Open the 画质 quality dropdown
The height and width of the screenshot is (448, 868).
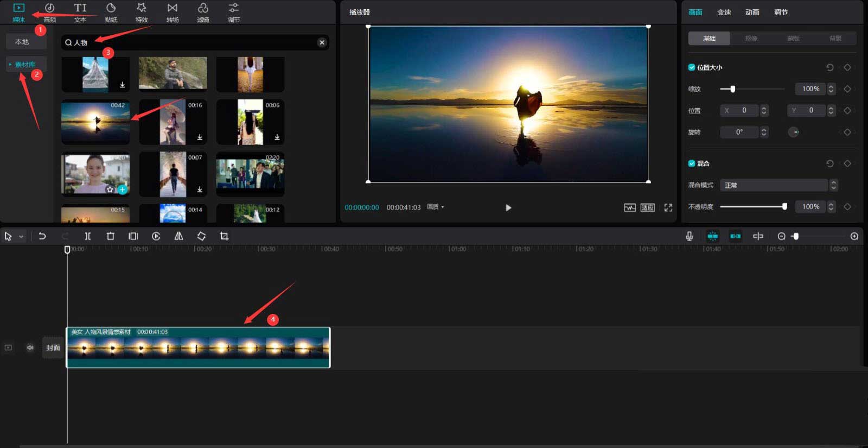(436, 207)
